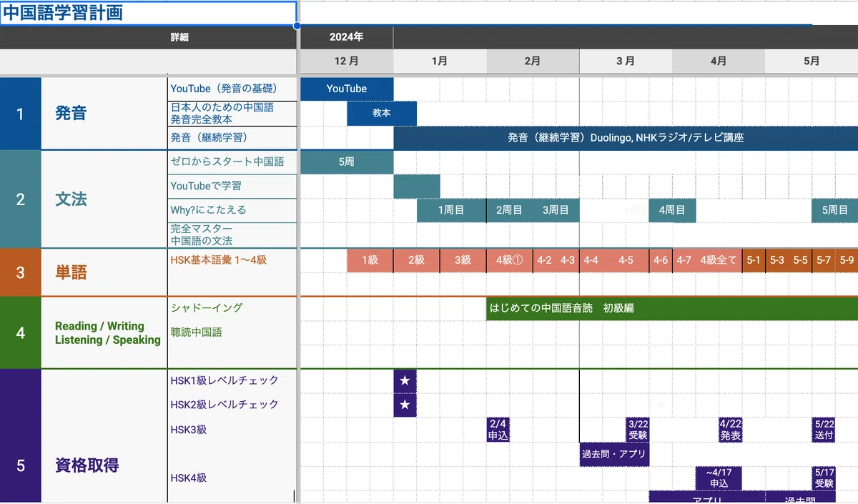Select the unlabeled teal bar in YouTubeで学習 row
This screenshot has width=858, height=504.
coord(417,187)
